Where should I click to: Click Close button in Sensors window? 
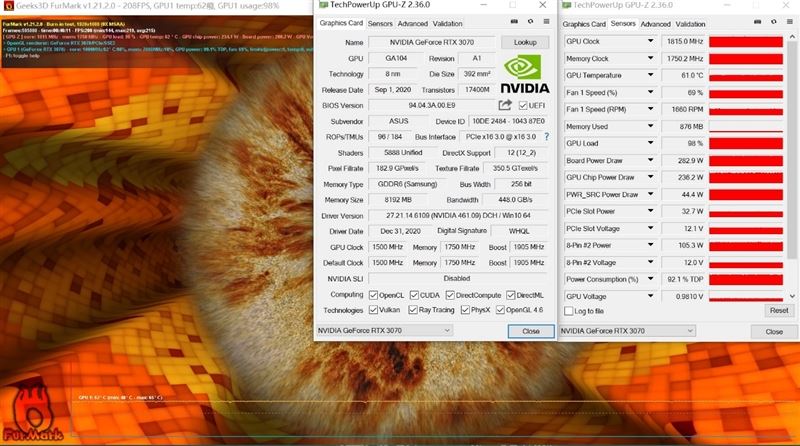pyautogui.click(x=774, y=332)
